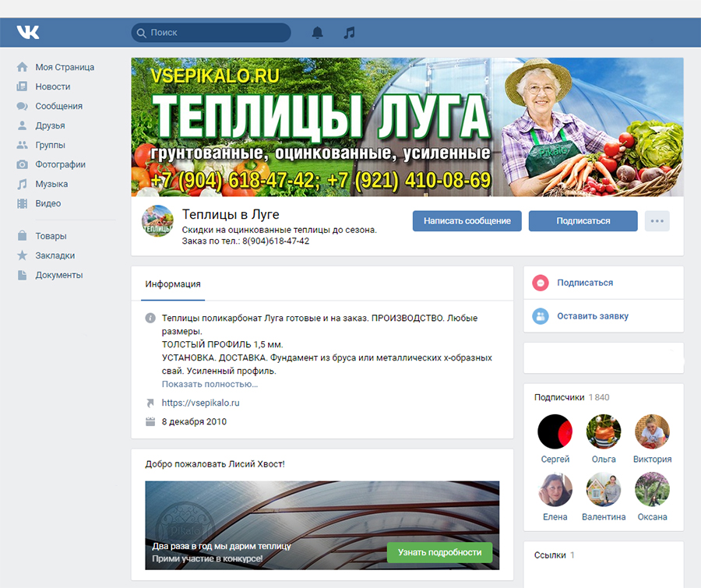Viewport: 701px width, 588px height.
Task: Click the speech bubble icon beside Сообщения
Action: tap(22, 106)
